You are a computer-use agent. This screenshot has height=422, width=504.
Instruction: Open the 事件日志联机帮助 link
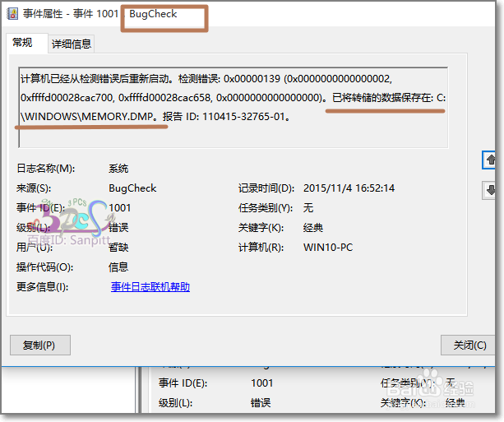(x=150, y=287)
